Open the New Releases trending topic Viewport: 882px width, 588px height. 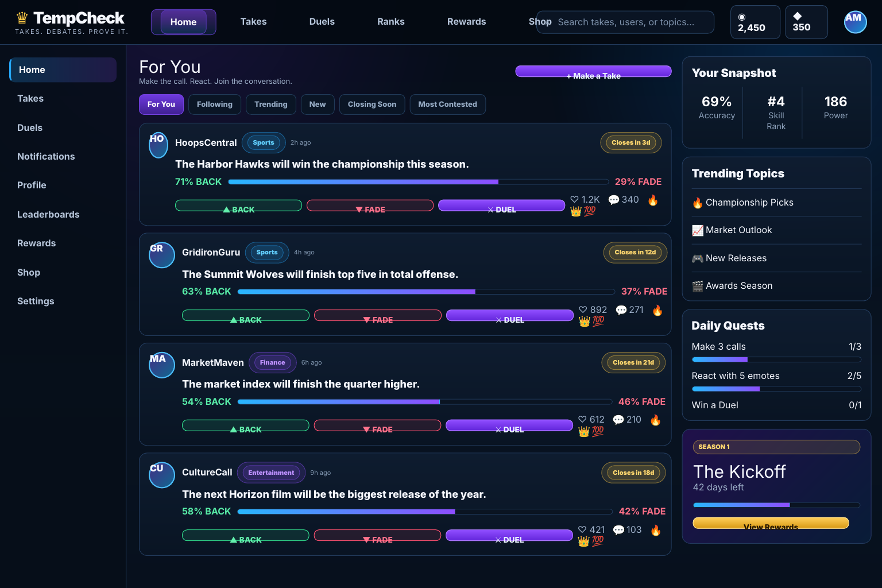tap(776, 258)
